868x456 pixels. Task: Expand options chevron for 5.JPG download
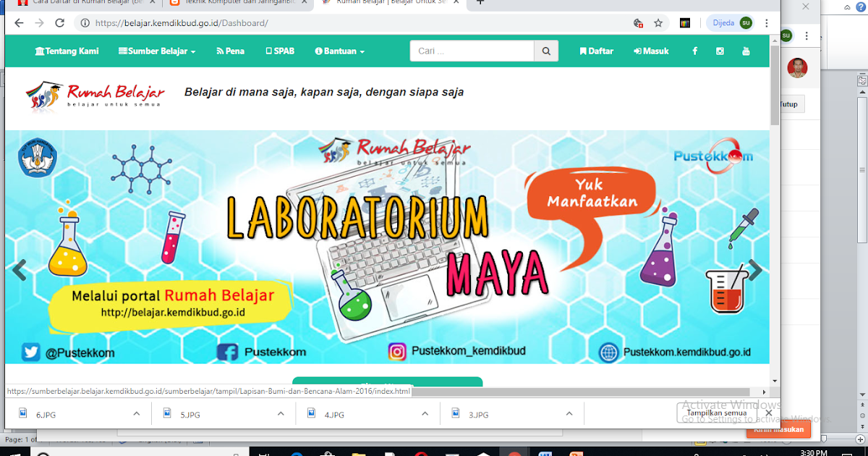(281, 414)
